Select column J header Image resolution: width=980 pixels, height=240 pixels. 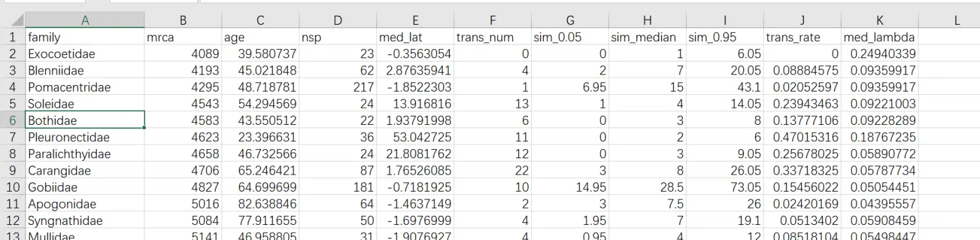[802, 21]
